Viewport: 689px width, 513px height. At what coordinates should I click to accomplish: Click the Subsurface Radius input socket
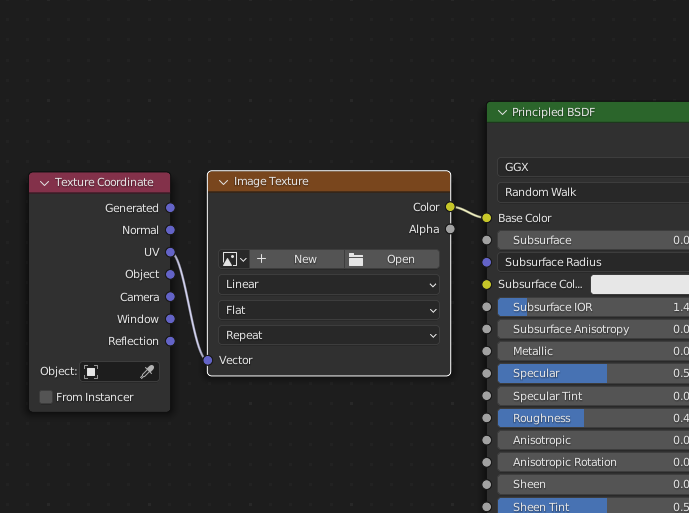[x=486, y=262]
